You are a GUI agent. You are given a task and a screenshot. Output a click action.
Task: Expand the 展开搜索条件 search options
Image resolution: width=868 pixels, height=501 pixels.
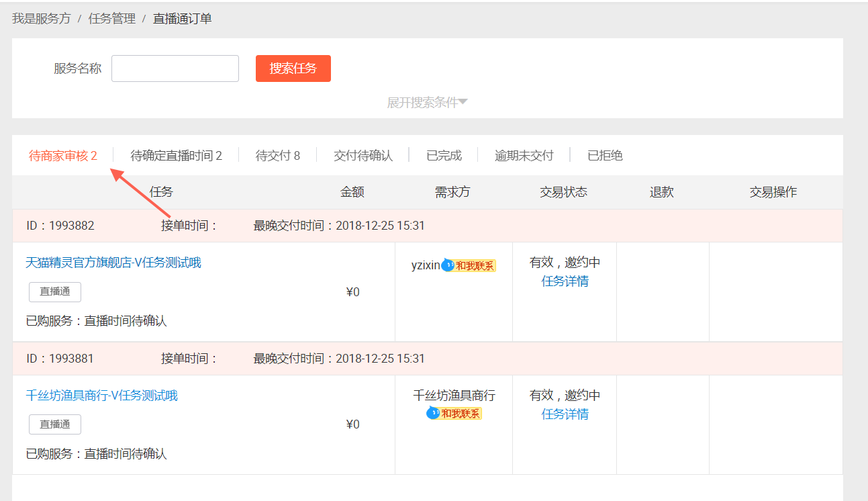[x=427, y=103]
